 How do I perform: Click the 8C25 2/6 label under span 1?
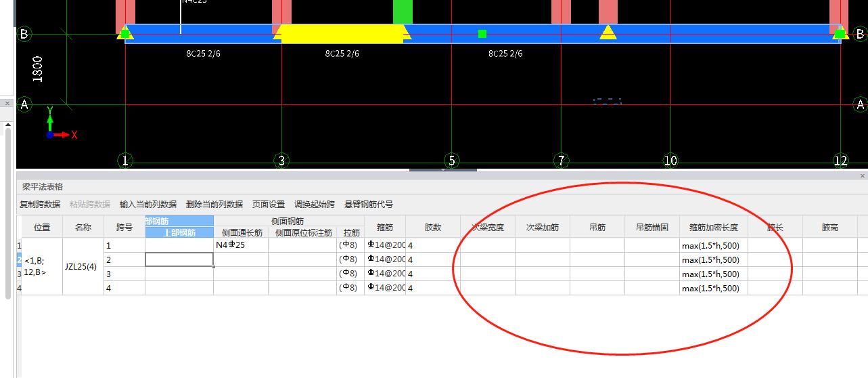pyautogui.click(x=204, y=54)
